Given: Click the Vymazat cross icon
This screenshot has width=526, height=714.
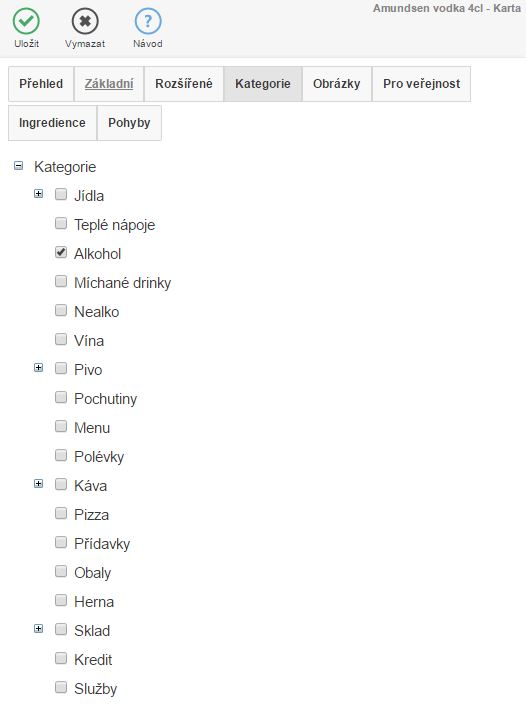Looking at the screenshot, I should [85, 21].
